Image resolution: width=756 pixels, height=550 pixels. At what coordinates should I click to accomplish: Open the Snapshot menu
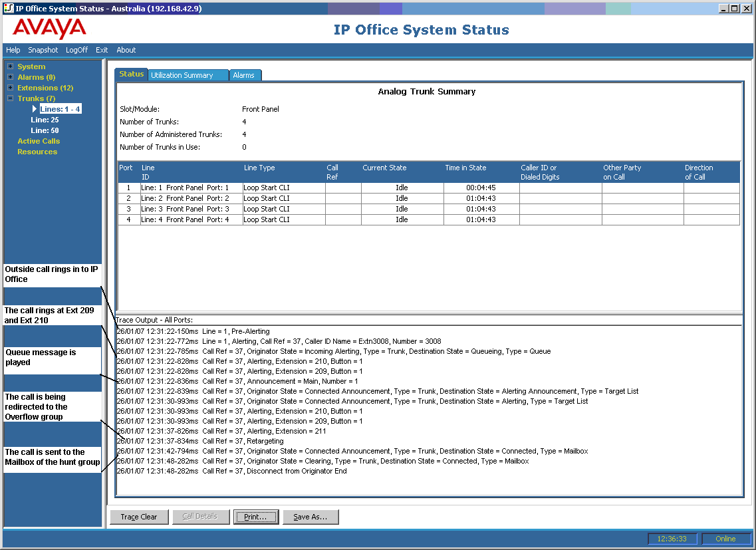(x=43, y=50)
